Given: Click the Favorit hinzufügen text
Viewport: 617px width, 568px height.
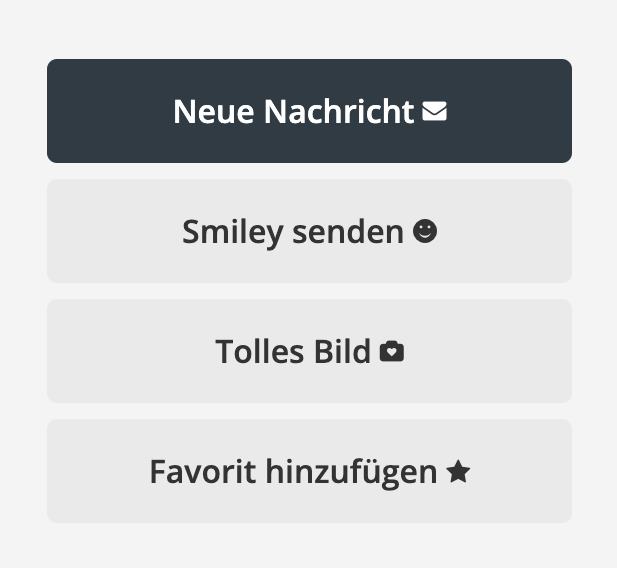Looking at the screenshot, I should click(294, 472).
